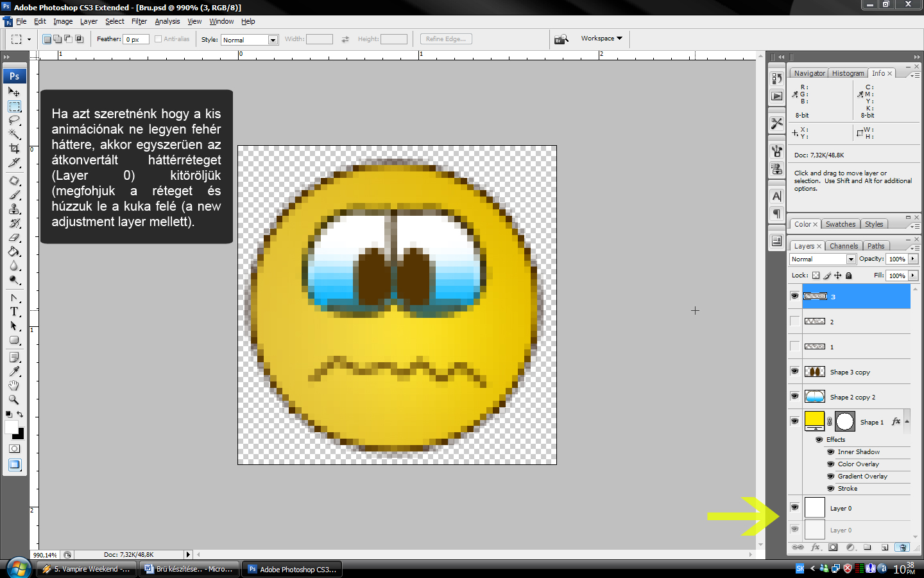
Task: Choose the Horizontal Type tool
Action: tap(14, 311)
